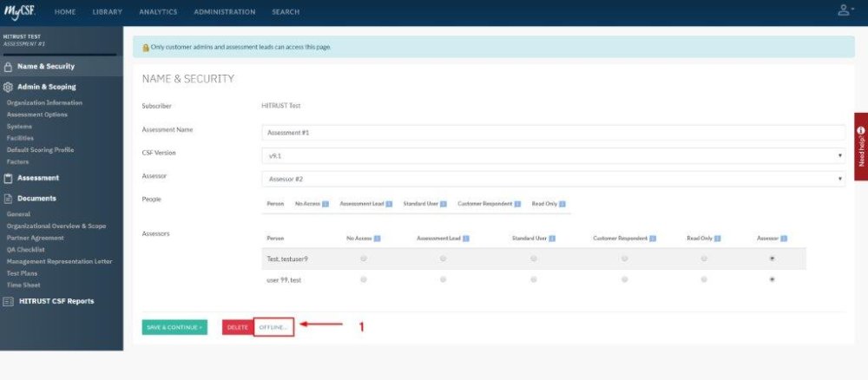Screen dimensions: 868x380
Task: Click the Offline button
Action: click(x=273, y=327)
